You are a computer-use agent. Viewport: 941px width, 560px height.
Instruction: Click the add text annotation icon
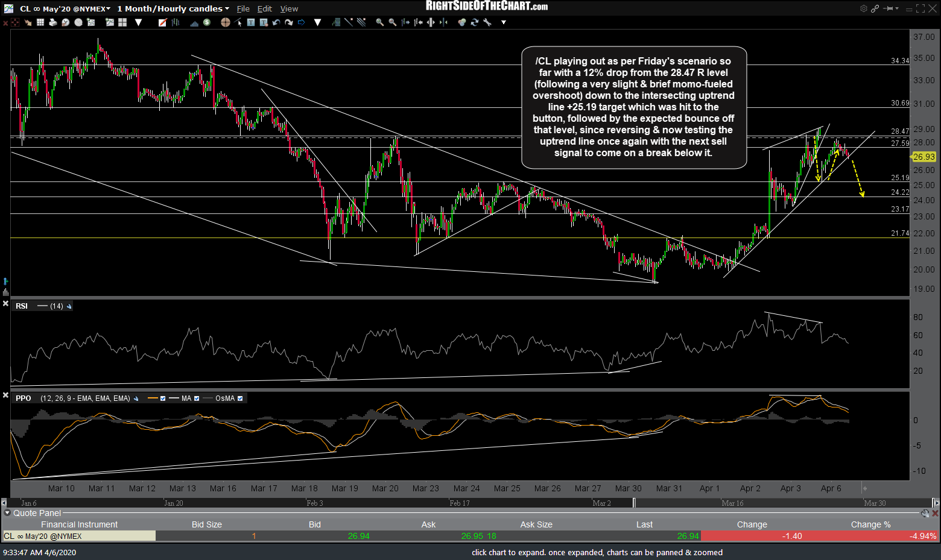point(251,22)
